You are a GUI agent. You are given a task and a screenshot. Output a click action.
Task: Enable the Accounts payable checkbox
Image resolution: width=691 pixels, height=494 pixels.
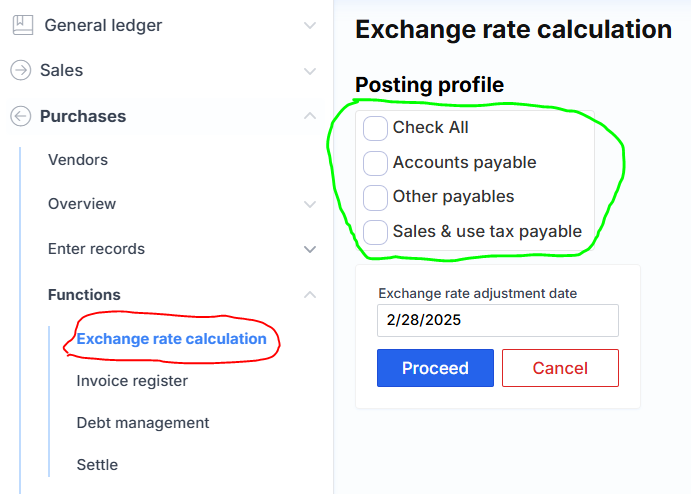[x=375, y=163]
